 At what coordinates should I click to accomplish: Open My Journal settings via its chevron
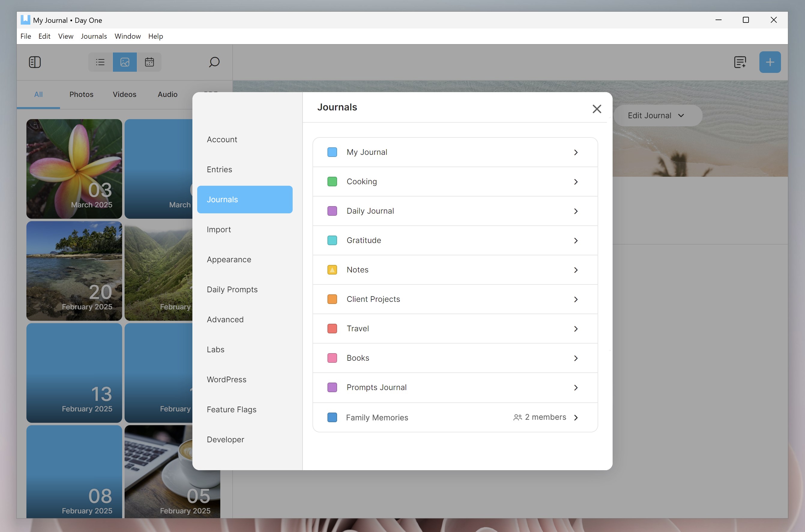576,152
